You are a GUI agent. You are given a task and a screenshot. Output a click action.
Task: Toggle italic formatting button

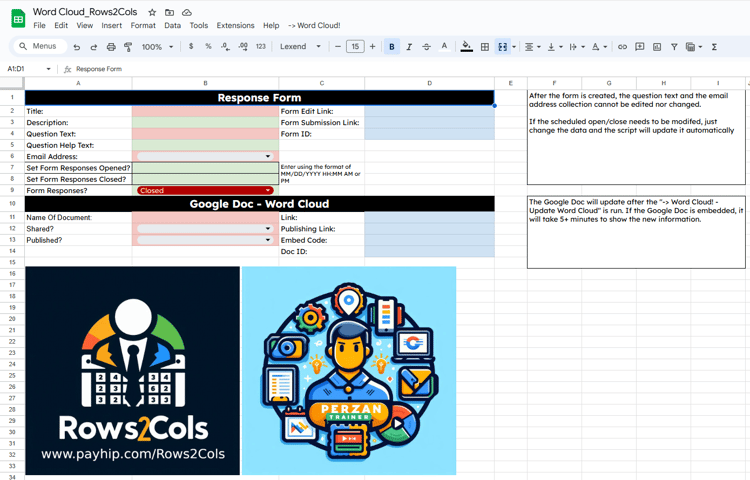[x=409, y=47]
